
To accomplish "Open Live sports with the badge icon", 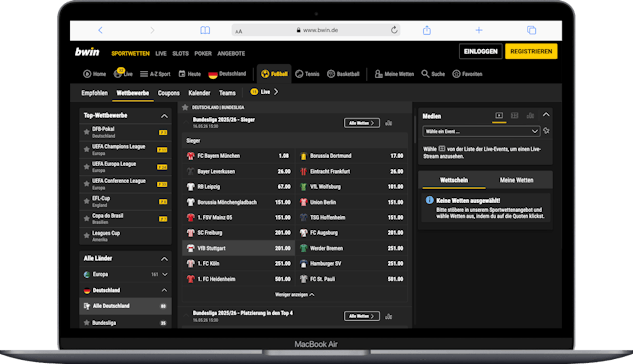I will pyautogui.click(x=123, y=73).
